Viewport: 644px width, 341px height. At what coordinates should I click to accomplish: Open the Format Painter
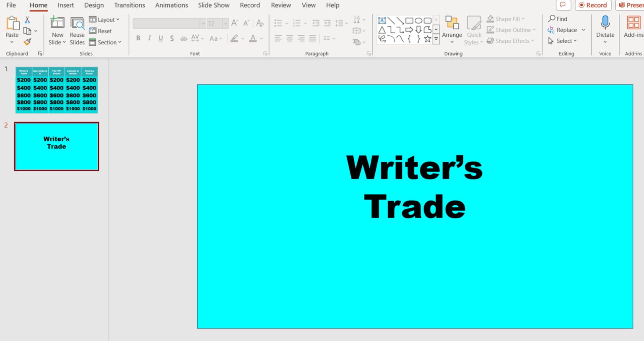(x=27, y=42)
